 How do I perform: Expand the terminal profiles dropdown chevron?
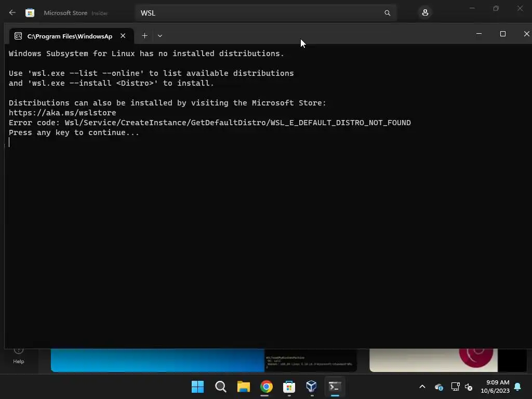160,36
